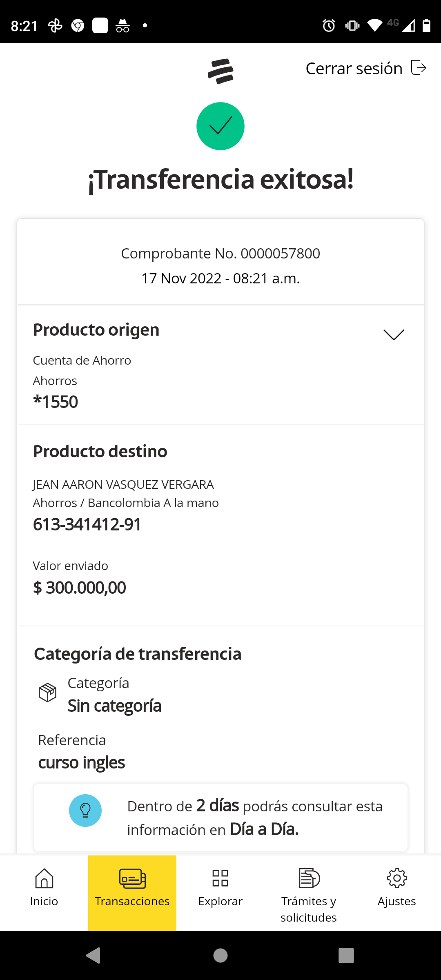Tap the Trámites y solicitudes document icon
The height and width of the screenshot is (980, 441).
pos(309,878)
